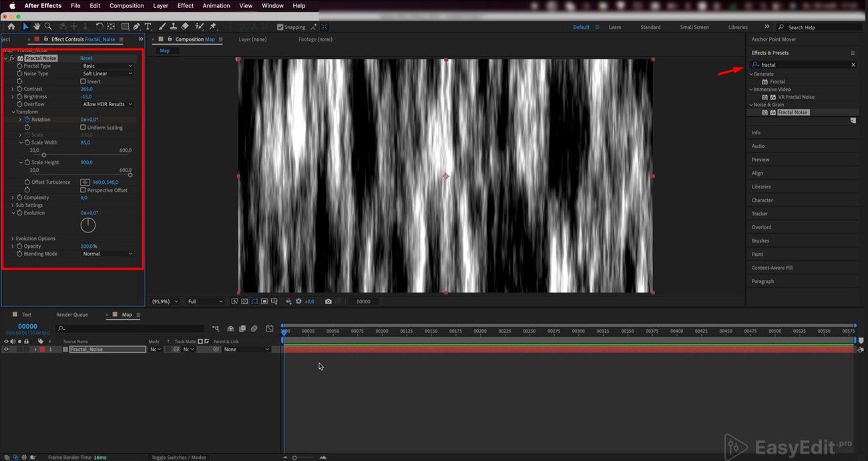Switch to the Small Screen workspace
The image size is (868, 461).
[x=694, y=27]
